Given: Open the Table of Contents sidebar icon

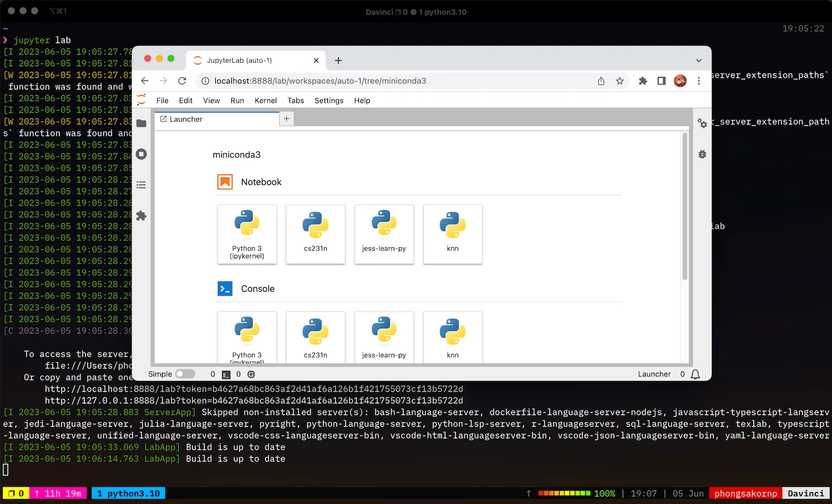Looking at the screenshot, I should pos(141,185).
